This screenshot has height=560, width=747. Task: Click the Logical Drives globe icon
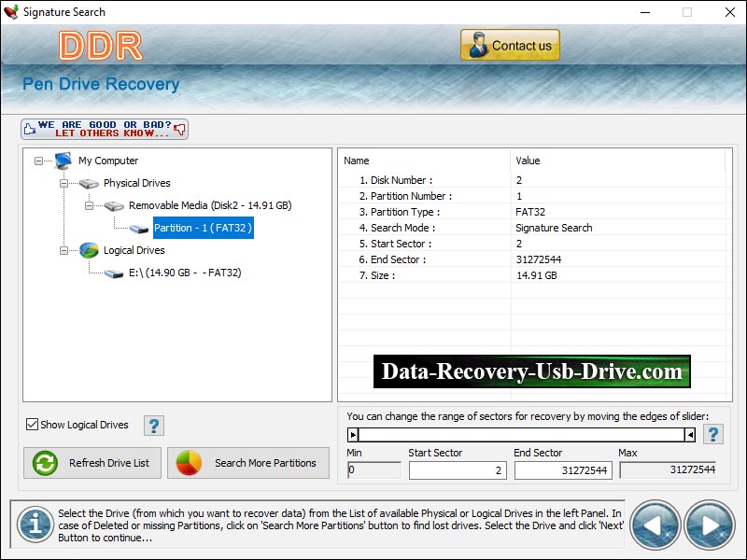(89, 250)
